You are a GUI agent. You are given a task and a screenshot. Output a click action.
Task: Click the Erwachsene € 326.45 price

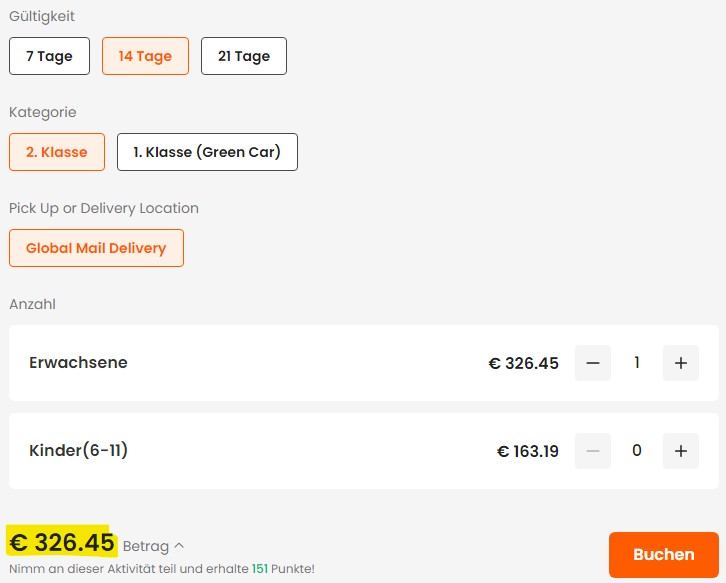click(524, 364)
